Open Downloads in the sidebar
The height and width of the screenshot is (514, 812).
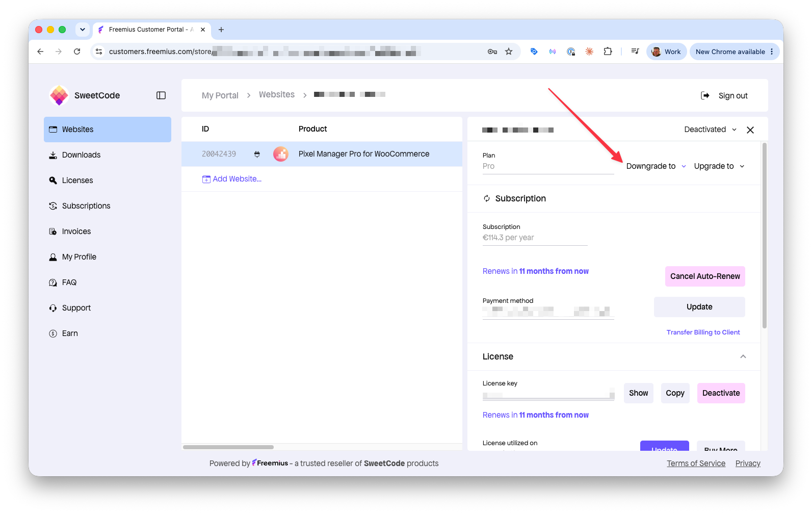point(108,155)
